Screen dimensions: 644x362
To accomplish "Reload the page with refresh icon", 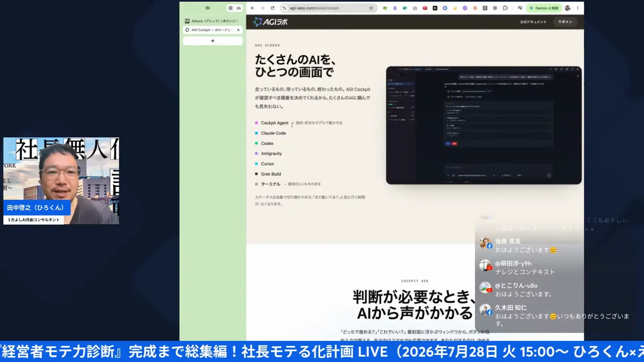I will tap(272, 8).
